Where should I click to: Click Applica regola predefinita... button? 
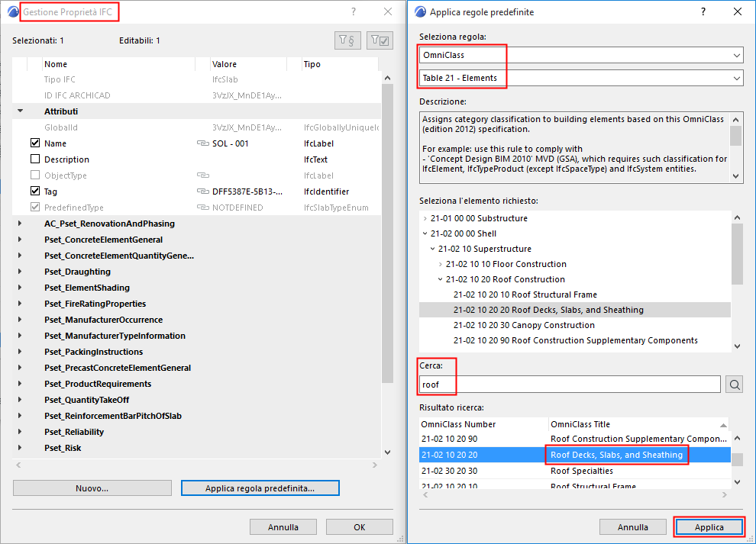coord(260,488)
